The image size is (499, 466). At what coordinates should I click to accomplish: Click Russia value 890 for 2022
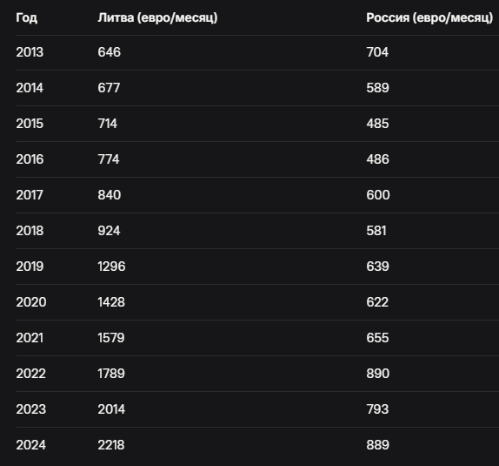[x=378, y=374]
